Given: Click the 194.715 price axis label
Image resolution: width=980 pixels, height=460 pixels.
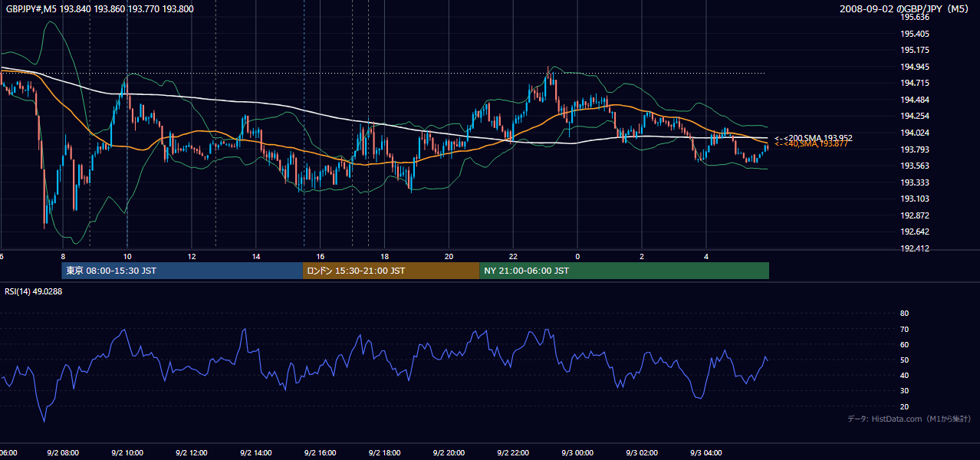Looking at the screenshot, I should (915, 83).
